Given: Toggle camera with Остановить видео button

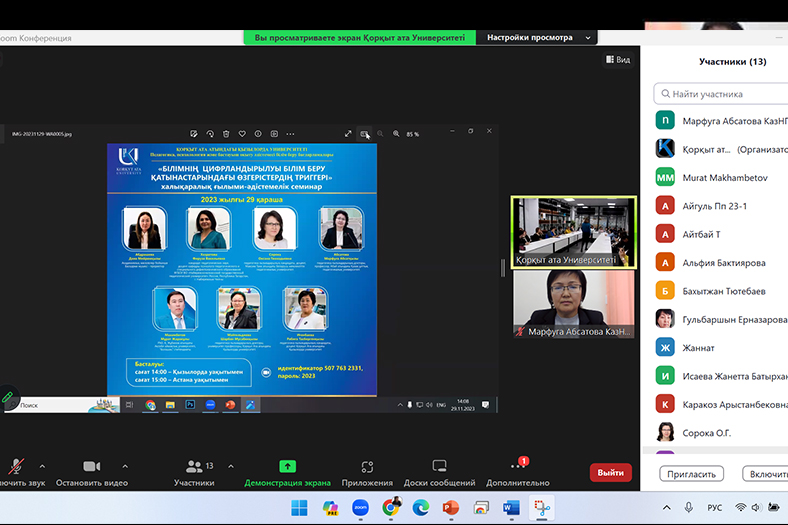Looking at the screenshot, I should [91, 467].
